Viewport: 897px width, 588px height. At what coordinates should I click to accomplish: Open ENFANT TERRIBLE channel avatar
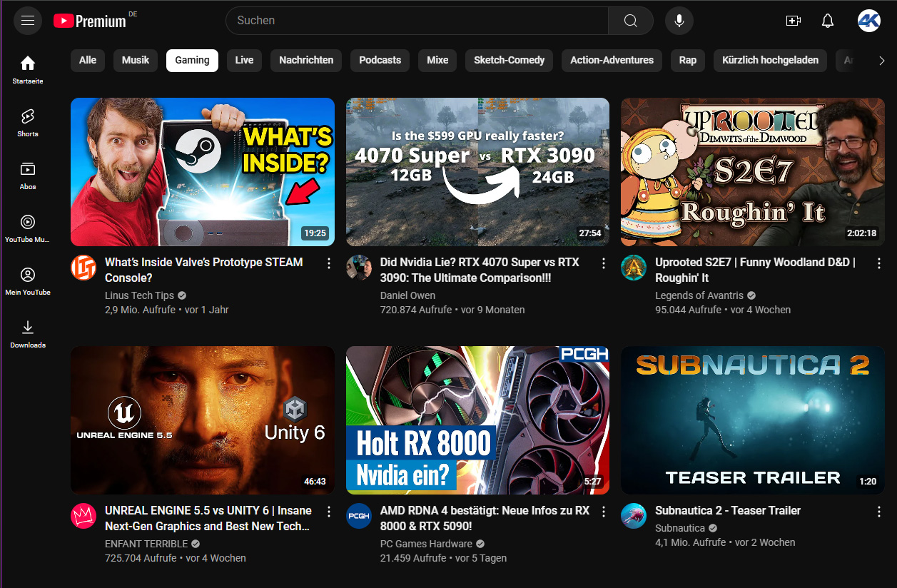[x=83, y=516]
